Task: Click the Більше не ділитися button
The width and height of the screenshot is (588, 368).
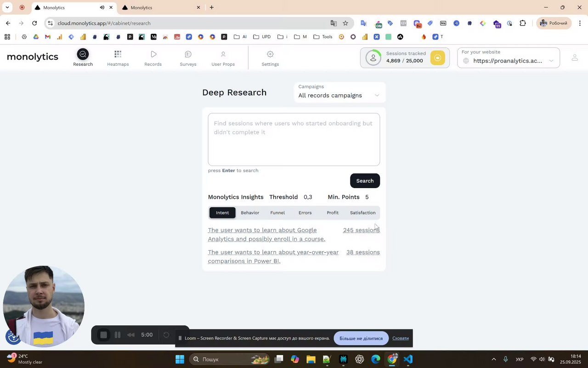Action: (x=361, y=339)
